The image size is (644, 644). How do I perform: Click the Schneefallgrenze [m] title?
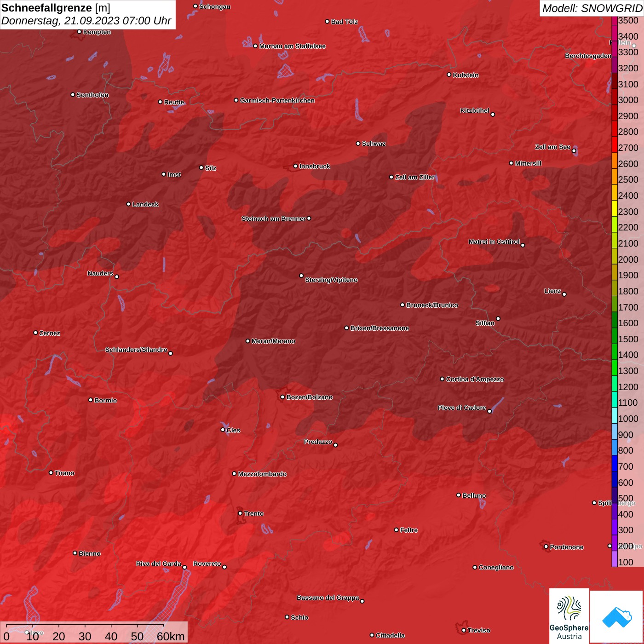pyautogui.click(x=56, y=8)
